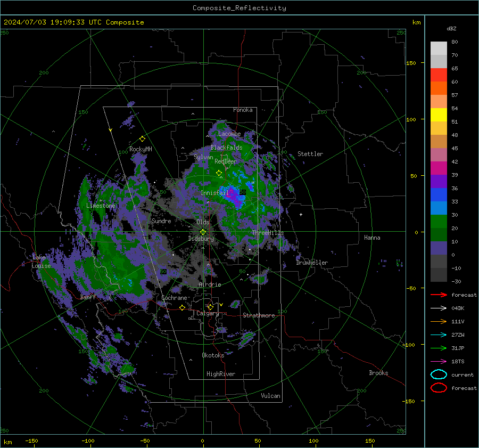Click the ThreeHills city label

click(x=268, y=233)
